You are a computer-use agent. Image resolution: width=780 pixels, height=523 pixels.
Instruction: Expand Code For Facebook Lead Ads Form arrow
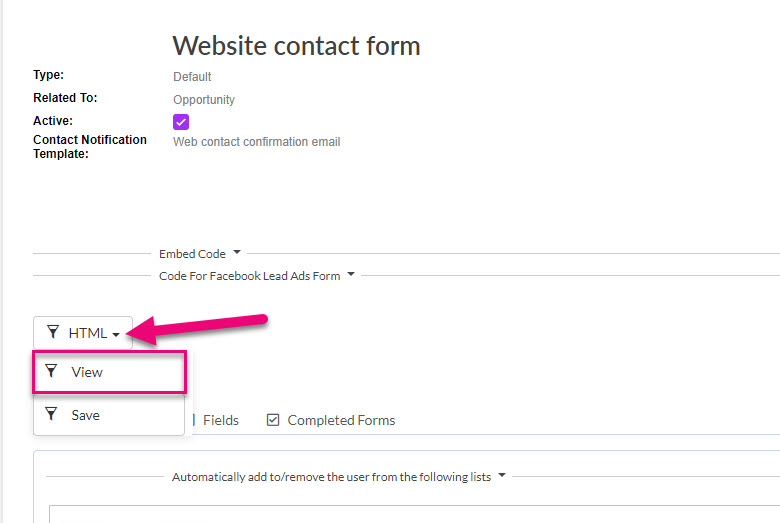click(351, 274)
